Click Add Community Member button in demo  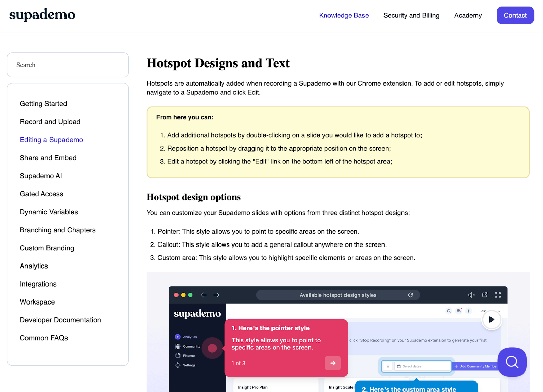[476, 366]
